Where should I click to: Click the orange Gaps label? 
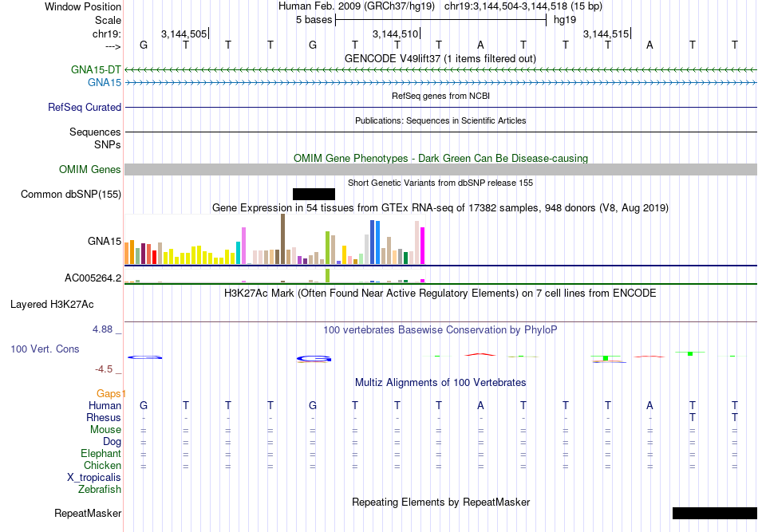click(x=111, y=393)
